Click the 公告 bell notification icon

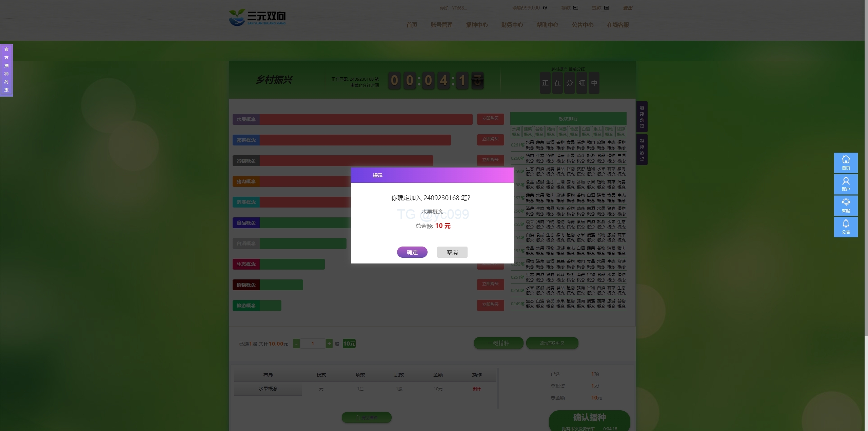[x=846, y=227]
